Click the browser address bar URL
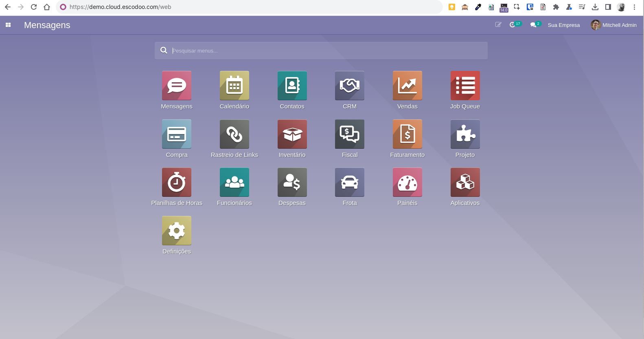This screenshot has height=339, width=644. tap(120, 7)
